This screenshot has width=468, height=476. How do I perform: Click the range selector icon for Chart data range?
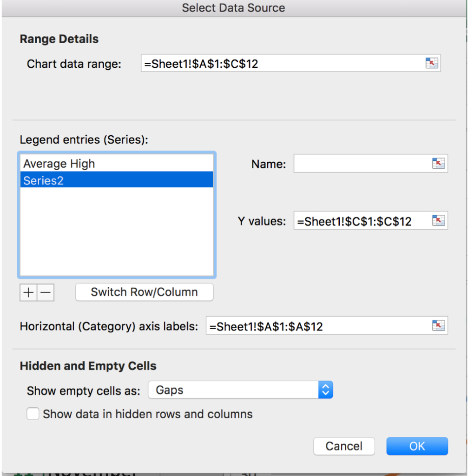(432, 64)
